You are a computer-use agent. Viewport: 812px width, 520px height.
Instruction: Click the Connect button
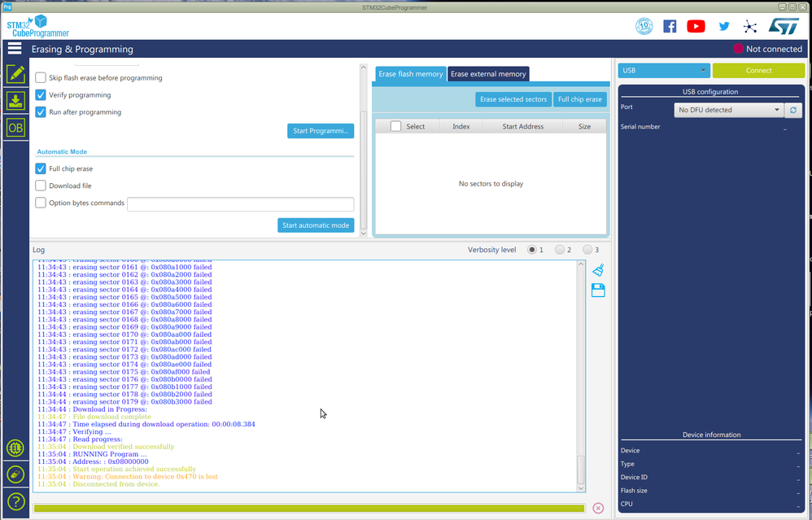pos(758,71)
